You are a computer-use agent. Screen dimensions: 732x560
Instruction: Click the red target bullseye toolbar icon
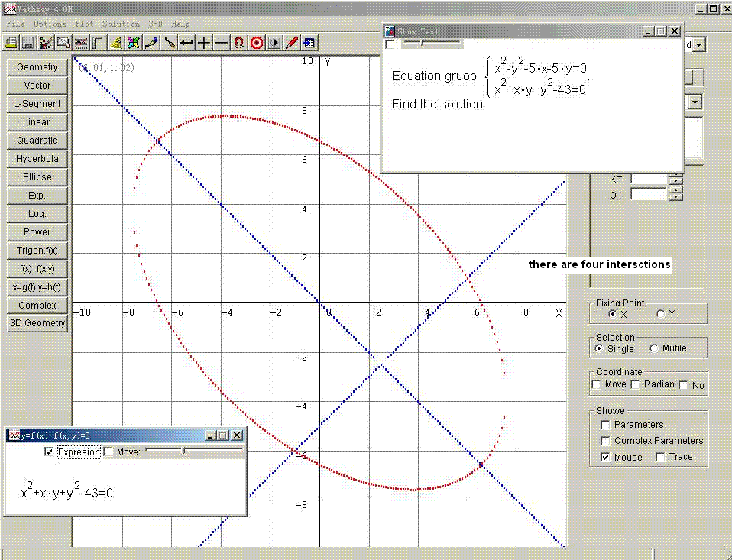pos(256,43)
